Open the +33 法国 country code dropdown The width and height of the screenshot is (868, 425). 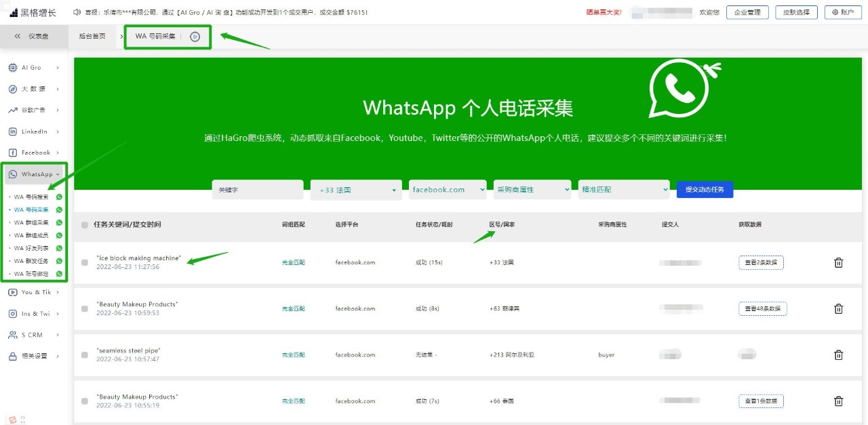pyautogui.click(x=355, y=190)
